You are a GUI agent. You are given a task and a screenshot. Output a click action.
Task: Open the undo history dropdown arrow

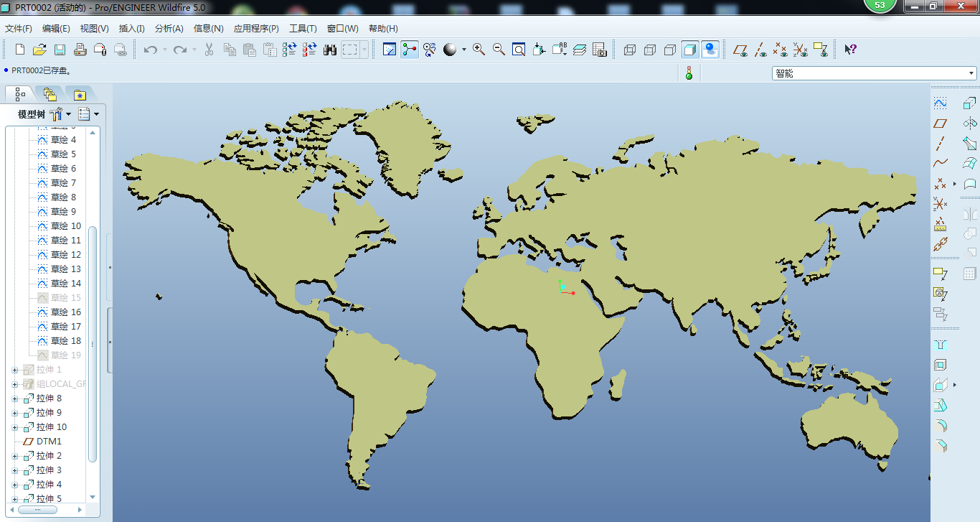[x=164, y=50]
